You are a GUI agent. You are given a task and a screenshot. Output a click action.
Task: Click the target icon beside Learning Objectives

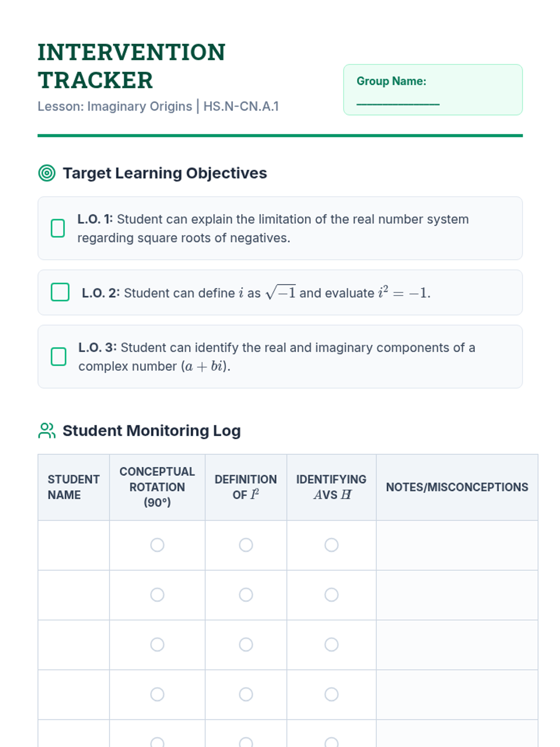pos(47,173)
